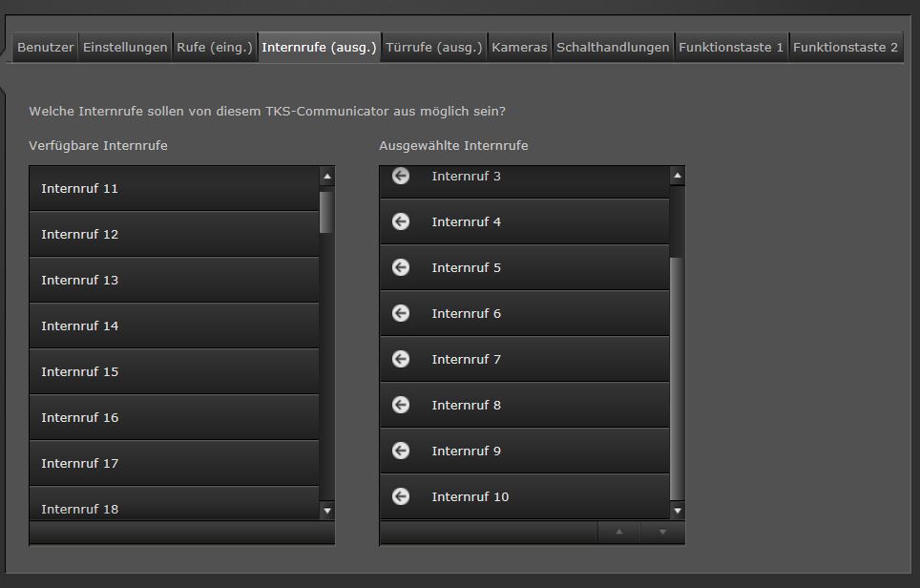
Task: Open the Kameras tab
Action: pyautogui.click(x=519, y=47)
